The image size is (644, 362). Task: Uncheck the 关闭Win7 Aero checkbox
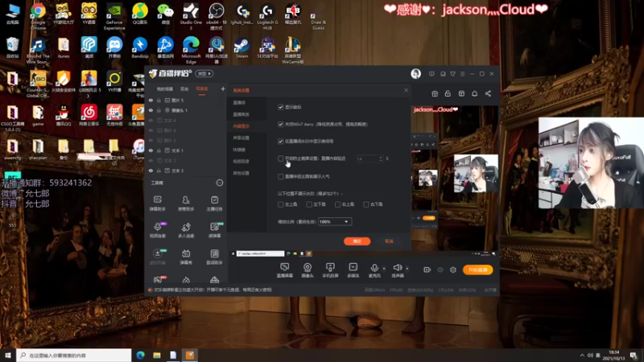[280, 124]
